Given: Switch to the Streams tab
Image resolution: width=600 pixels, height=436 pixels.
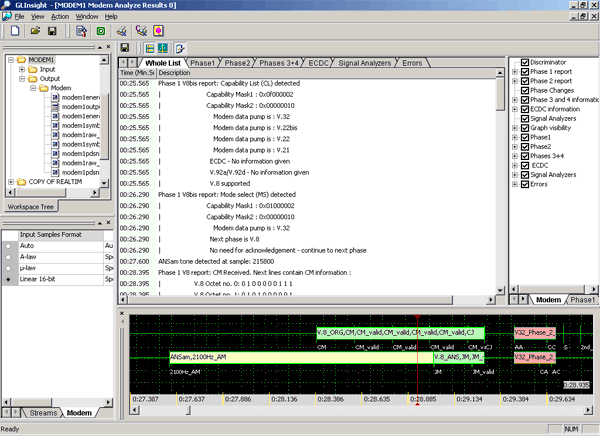Looking at the screenshot, I should pos(43,413).
